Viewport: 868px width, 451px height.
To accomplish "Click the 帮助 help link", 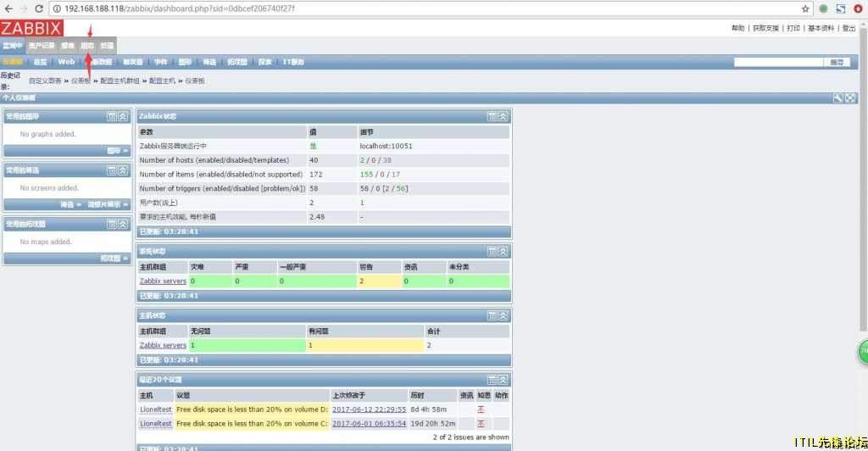I will pos(738,28).
